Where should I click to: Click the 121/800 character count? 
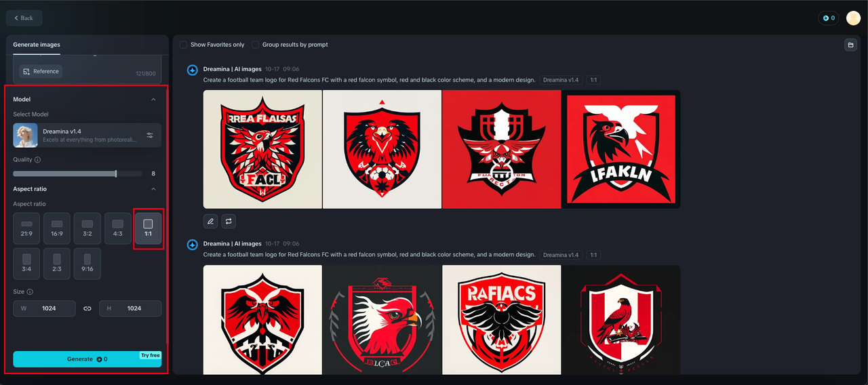(x=145, y=73)
